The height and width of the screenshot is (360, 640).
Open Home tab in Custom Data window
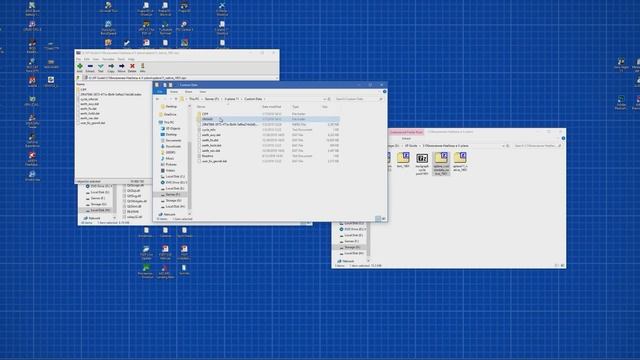pos(174,92)
